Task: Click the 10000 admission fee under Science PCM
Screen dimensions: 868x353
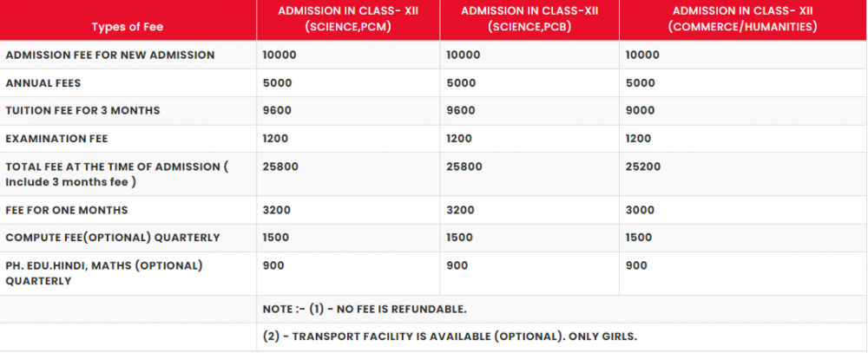Action: [x=278, y=55]
